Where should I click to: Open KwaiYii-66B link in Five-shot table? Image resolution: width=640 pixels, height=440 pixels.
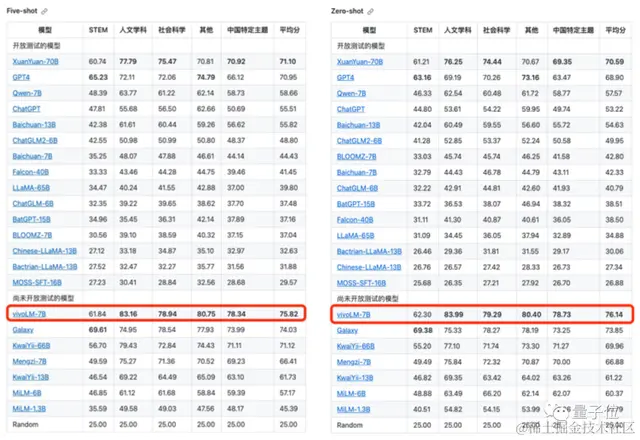click(x=31, y=346)
